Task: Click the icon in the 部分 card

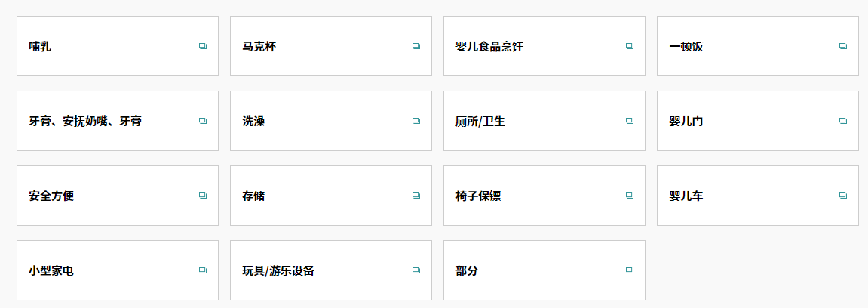Action: click(630, 270)
